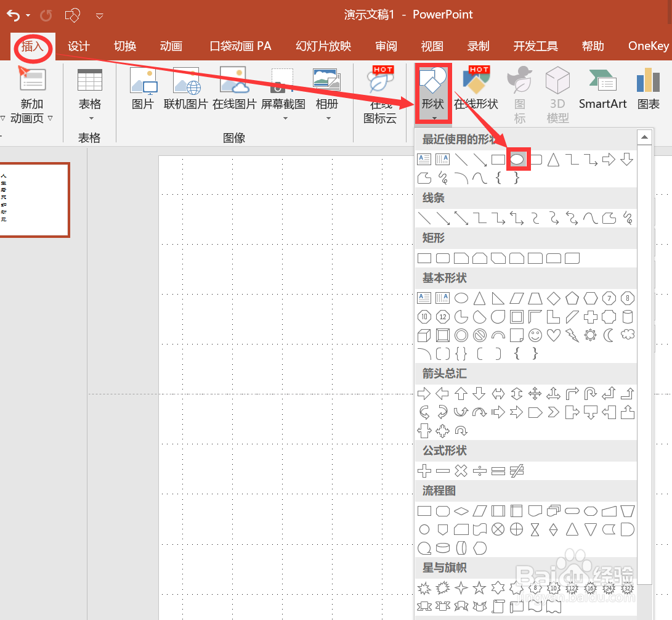Insert a 图片 from the ribbon

(143, 88)
